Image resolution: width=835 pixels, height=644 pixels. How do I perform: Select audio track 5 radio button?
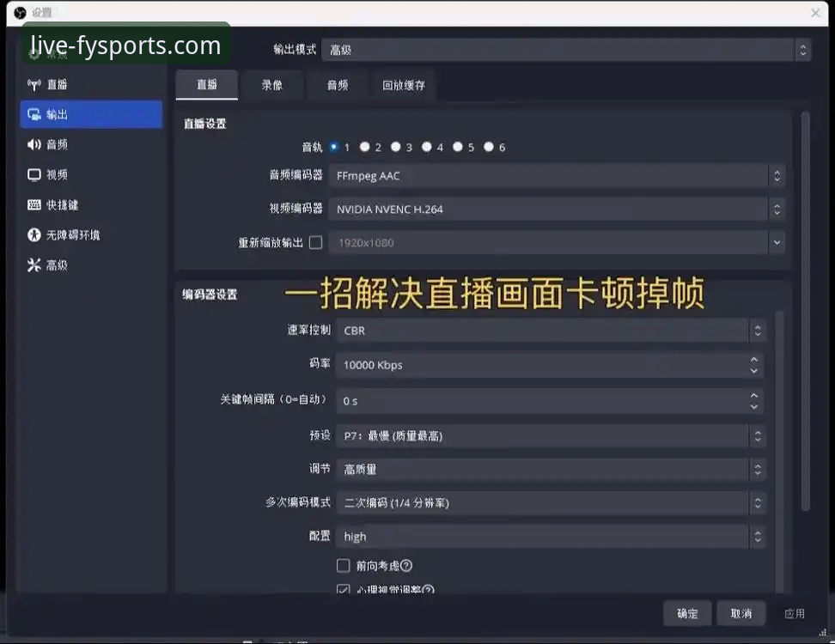pos(457,147)
